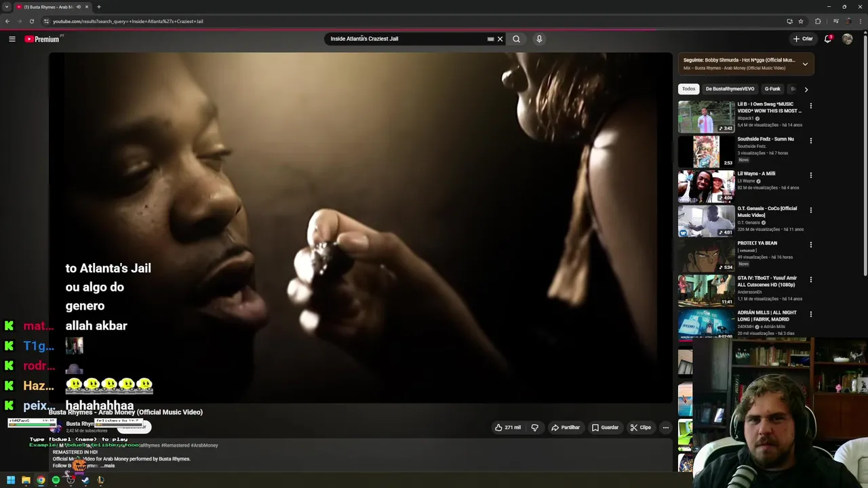Click the magnifier search button
This screenshot has height=488, width=868.
(x=516, y=39)
